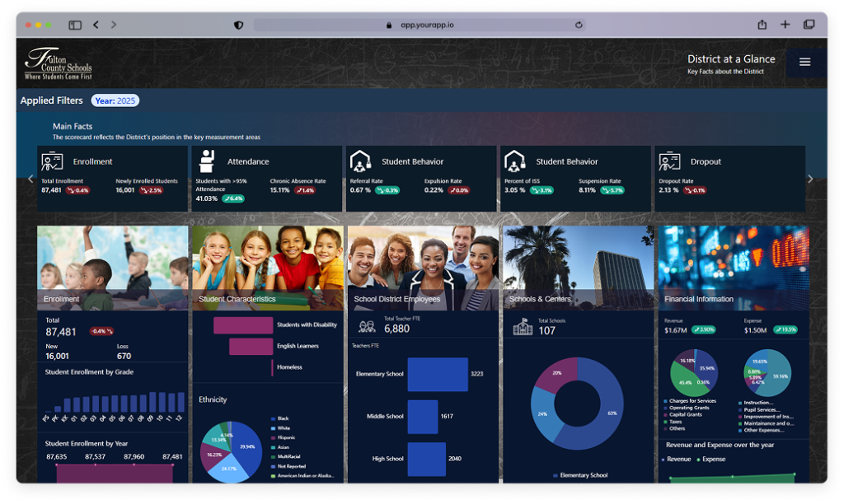
Task: Go back with browser back arrow
Action: pyautogui.click(x=96, y=25)
